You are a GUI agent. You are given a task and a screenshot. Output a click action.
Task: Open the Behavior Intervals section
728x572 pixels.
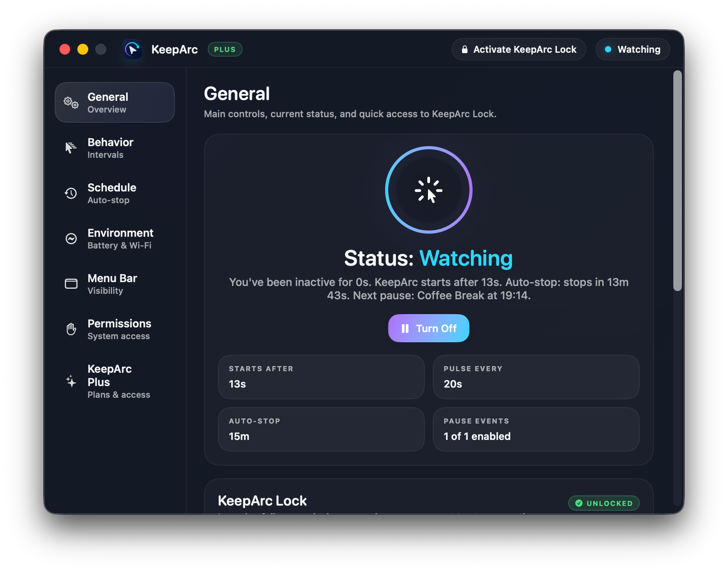pyautogui.click(x=115, y=148)
